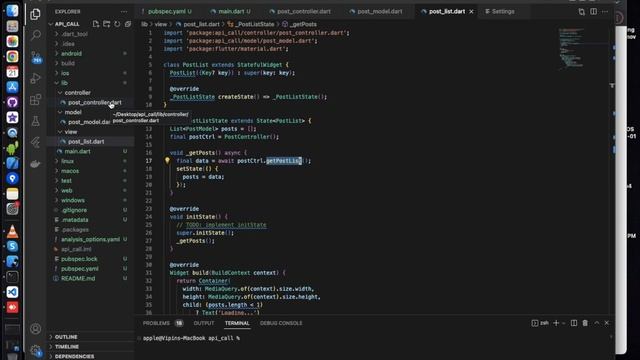This screenshot has height=360, width=640.
Task: Open the DEBUG CONSOLE panel tab
Action: point(281,323)
